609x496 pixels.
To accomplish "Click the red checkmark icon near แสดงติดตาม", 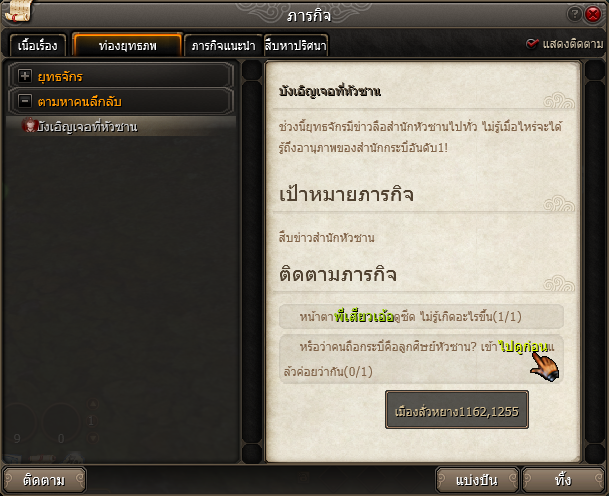I will click(531, 44).
